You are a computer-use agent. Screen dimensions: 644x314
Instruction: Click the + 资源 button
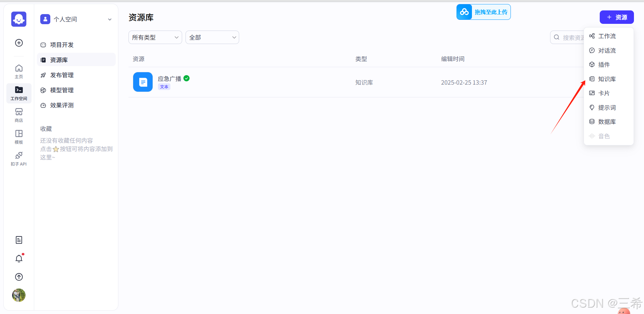616,17
